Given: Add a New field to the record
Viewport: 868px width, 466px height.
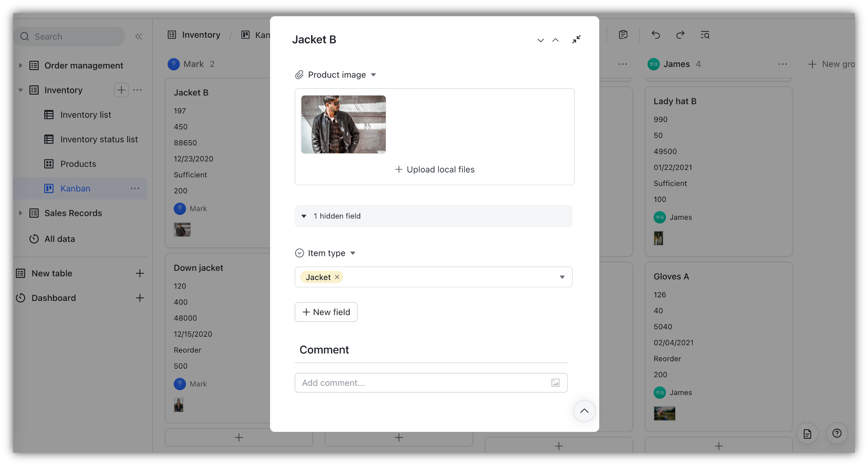Looking at the screenshot, I should pyautogui.click(x=326, y=312).
